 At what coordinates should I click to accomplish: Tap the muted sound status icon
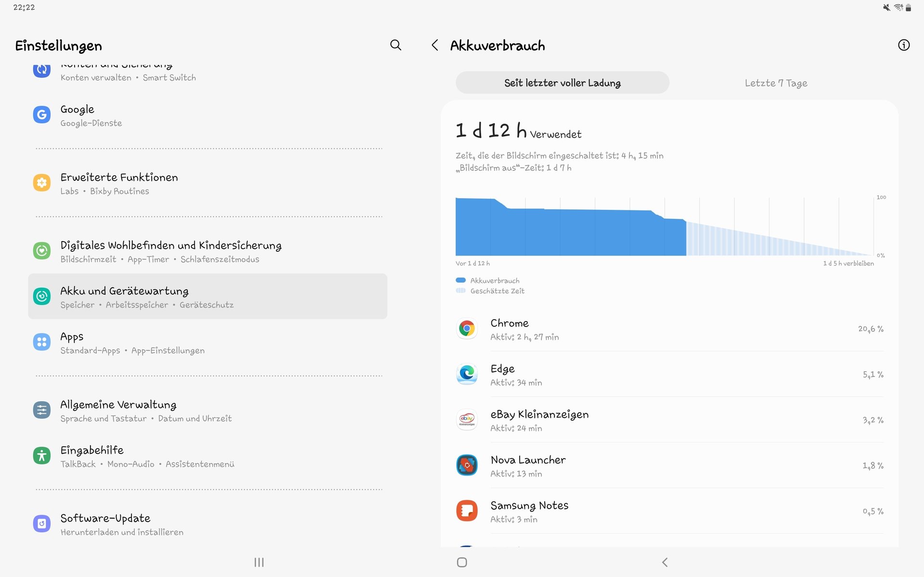pyautogui.click(x=886, y=8)
